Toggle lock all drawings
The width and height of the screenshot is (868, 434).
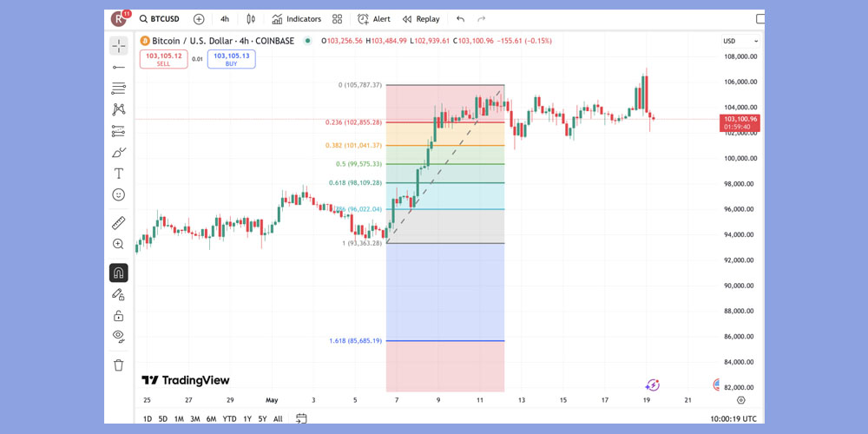click(119, 315)
